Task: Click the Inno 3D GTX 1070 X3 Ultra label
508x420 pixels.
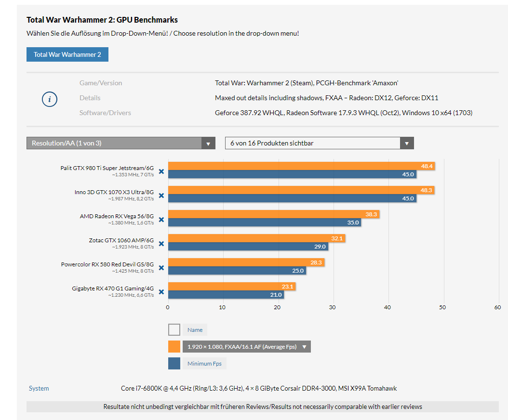Action: 114,192
